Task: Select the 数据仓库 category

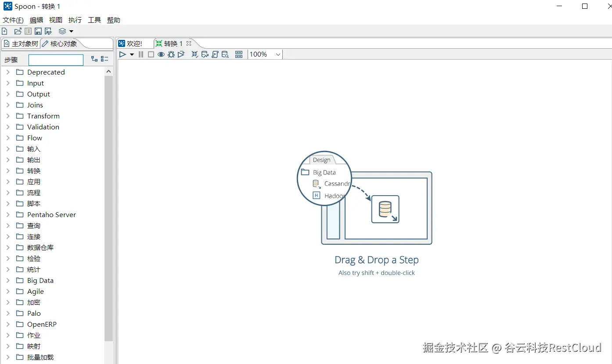Action: point(40,247)
